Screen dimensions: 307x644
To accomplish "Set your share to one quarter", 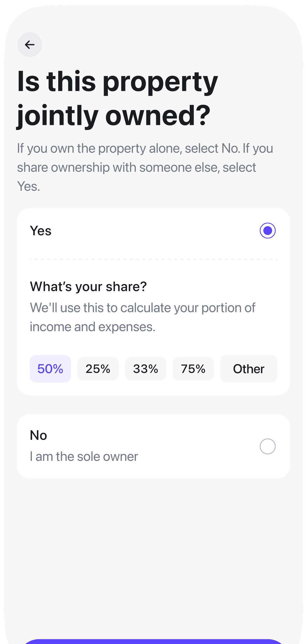I will point(98,369).
